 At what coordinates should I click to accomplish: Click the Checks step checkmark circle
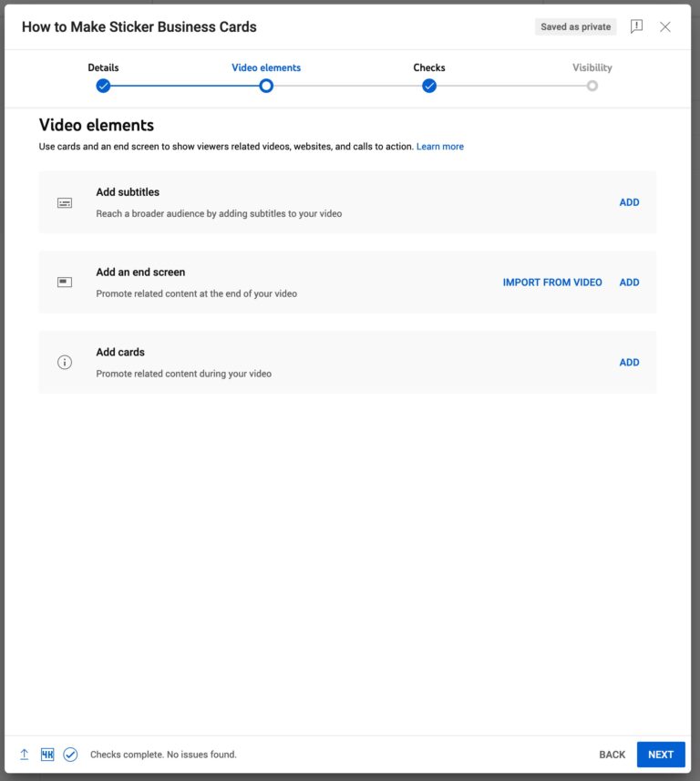click(x=428, y=85)
